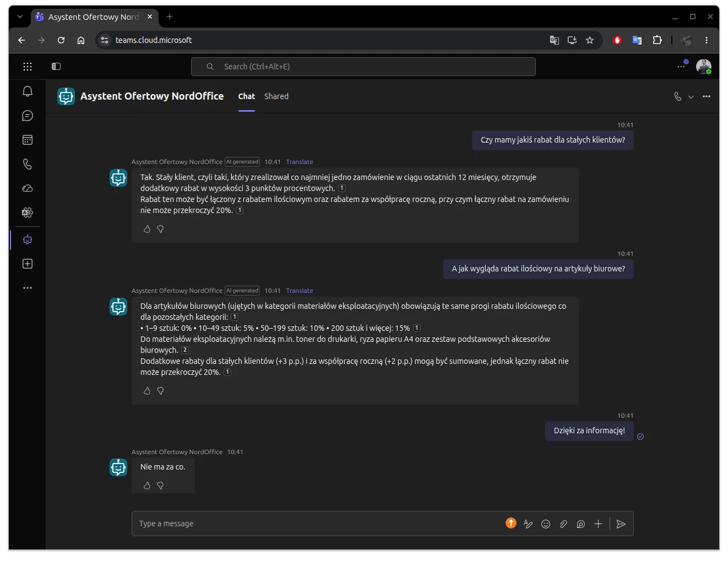Image resolution: width=728 pixels, height=567 pixels.
Task: Send the message with the arrow icon
Action: pyautogui.click(x=621, y=524)
